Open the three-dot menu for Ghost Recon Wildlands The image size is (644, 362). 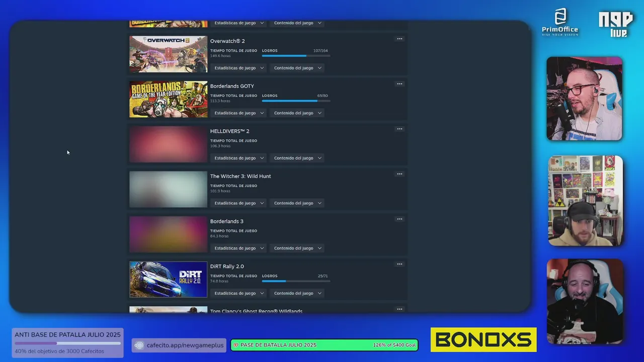(x=399, y=309)
